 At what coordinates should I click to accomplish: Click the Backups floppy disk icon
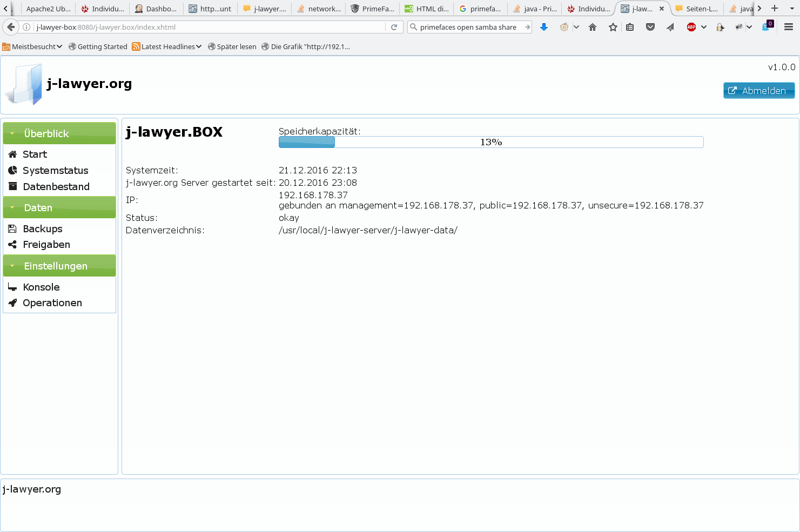12,228
